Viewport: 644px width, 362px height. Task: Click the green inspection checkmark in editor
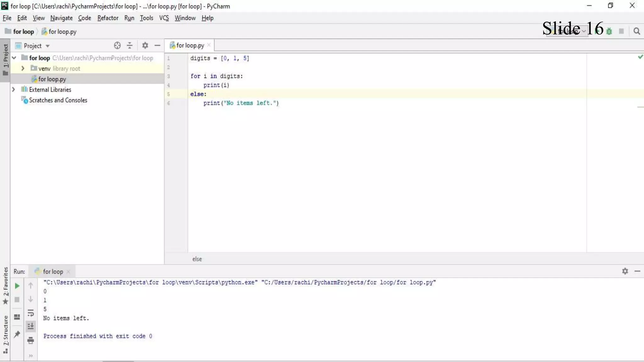[x=640, y=57]
